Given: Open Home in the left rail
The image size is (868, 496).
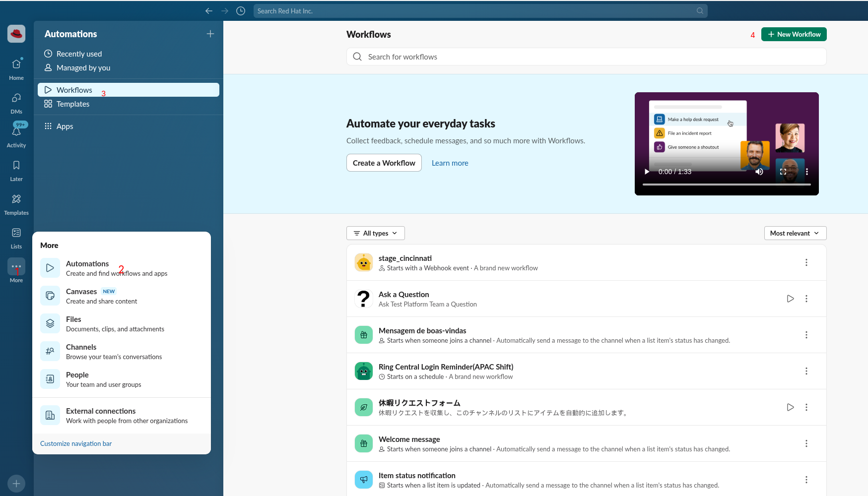Looking at the screenshot, I should [x=16, y=69].
